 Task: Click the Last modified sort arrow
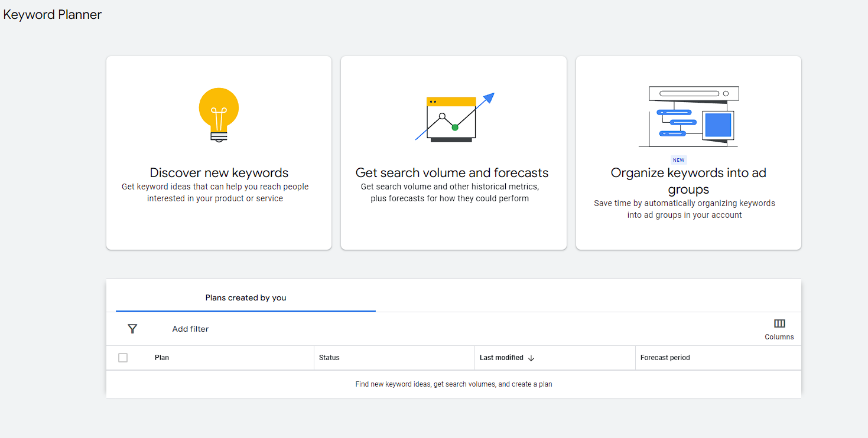coord(532,358)
